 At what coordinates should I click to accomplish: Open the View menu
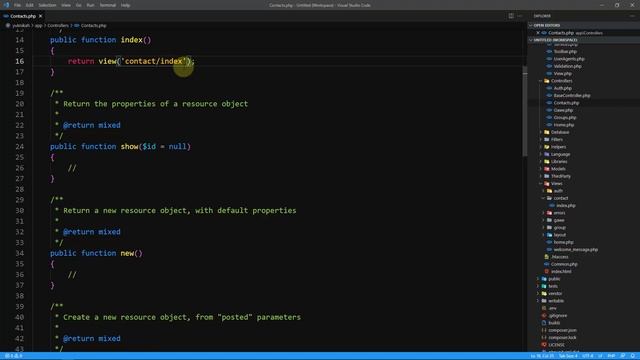[x=66, y=5]
